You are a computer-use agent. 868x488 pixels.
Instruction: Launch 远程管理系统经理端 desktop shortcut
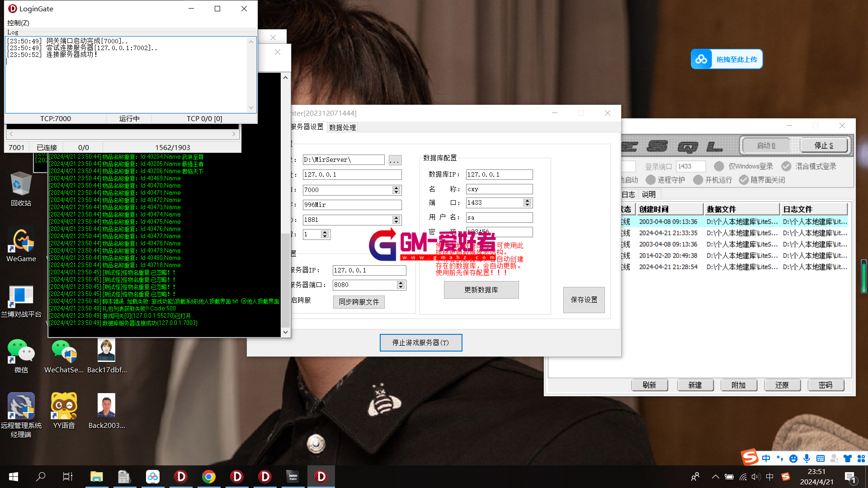point(21,415)
